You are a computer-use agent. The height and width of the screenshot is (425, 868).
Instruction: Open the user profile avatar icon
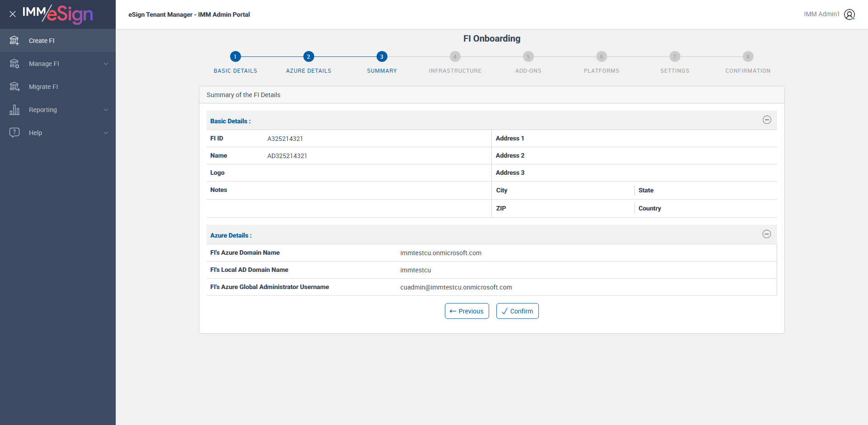tap(849, 14)
